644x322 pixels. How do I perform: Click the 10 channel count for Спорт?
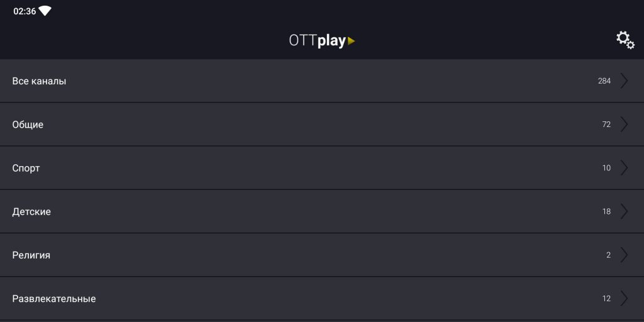tap(606, 168)
